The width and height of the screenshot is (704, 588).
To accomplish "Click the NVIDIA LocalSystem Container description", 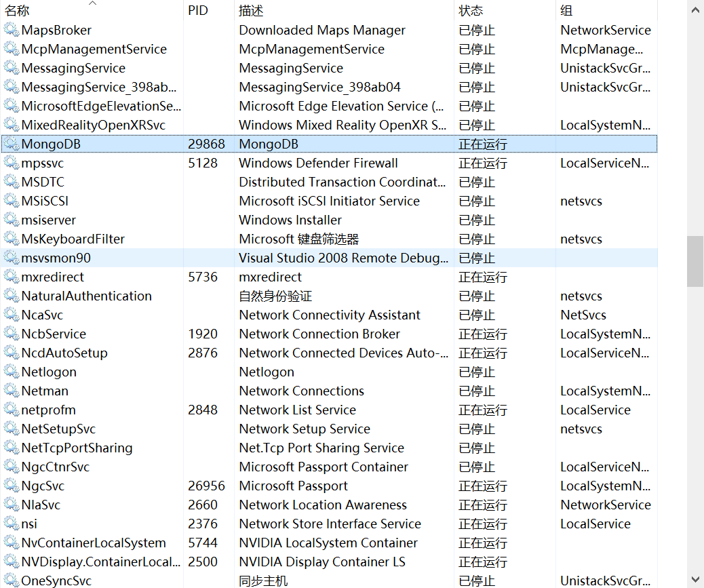I will pos(328,543).
